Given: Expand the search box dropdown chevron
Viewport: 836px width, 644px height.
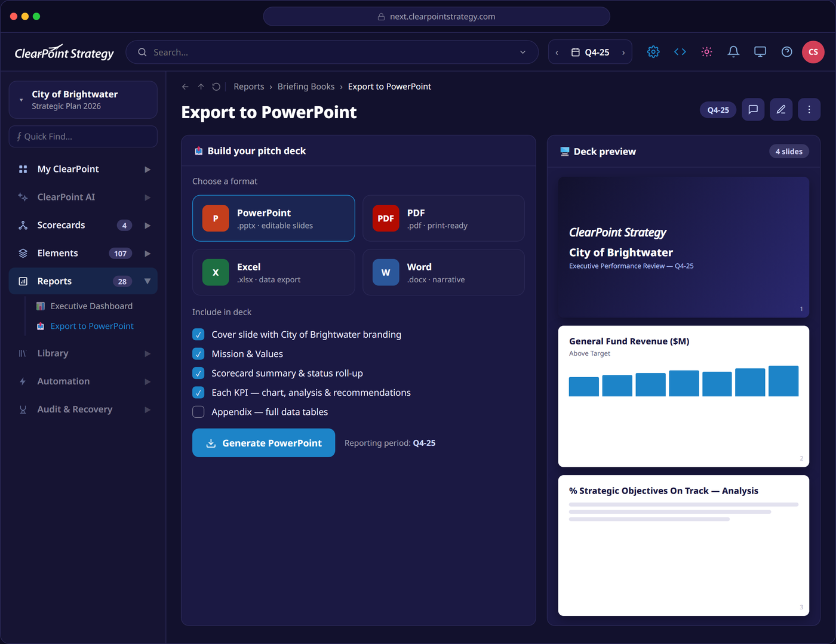Looking at the screenshot, I should [x=523, y=53].
